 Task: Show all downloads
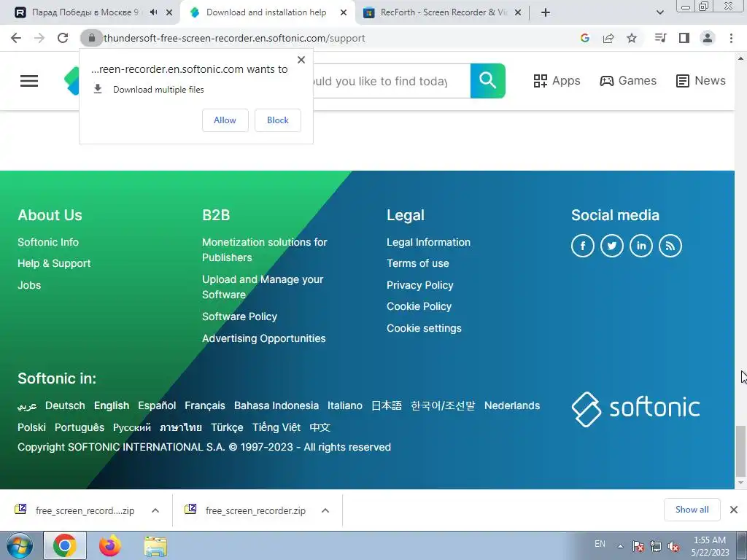(x=692, y=510)
